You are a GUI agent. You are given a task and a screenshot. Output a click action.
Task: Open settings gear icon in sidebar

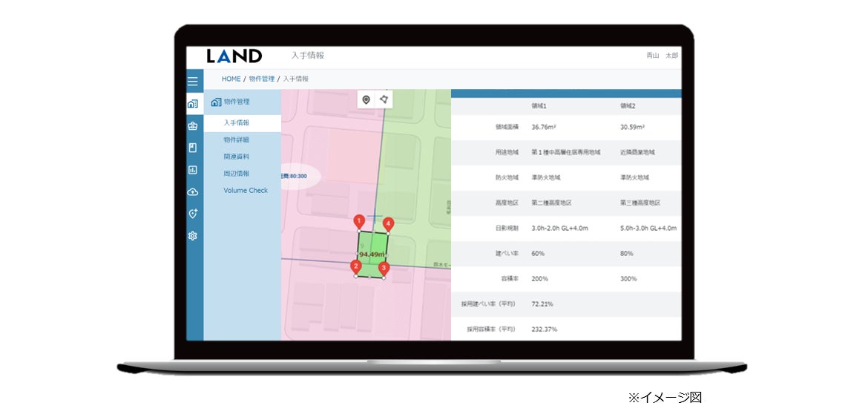(x=192, y=236)
